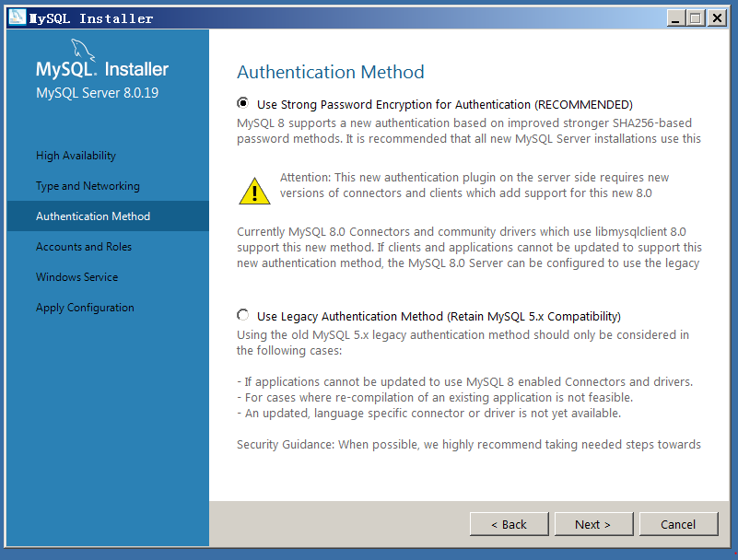Maximize the MySQL Installer window
The width and height of the screenshot is (738, 560).
(x=696, y=17)
